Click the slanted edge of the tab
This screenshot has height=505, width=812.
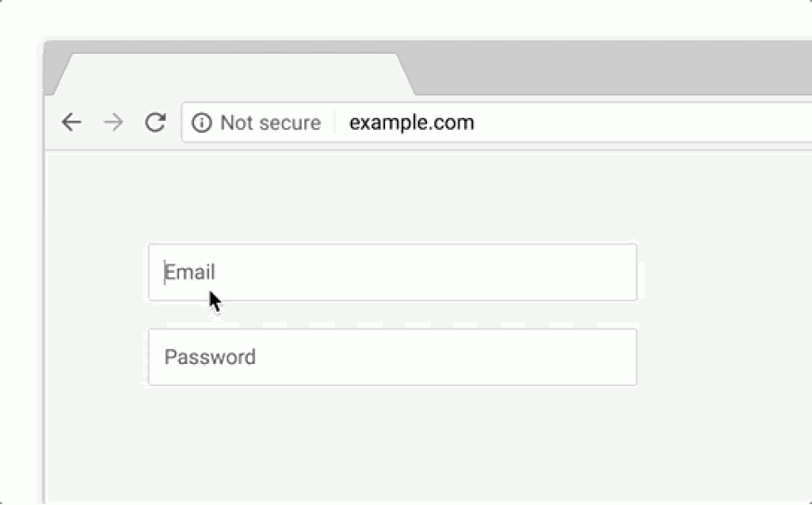(406, 74)
